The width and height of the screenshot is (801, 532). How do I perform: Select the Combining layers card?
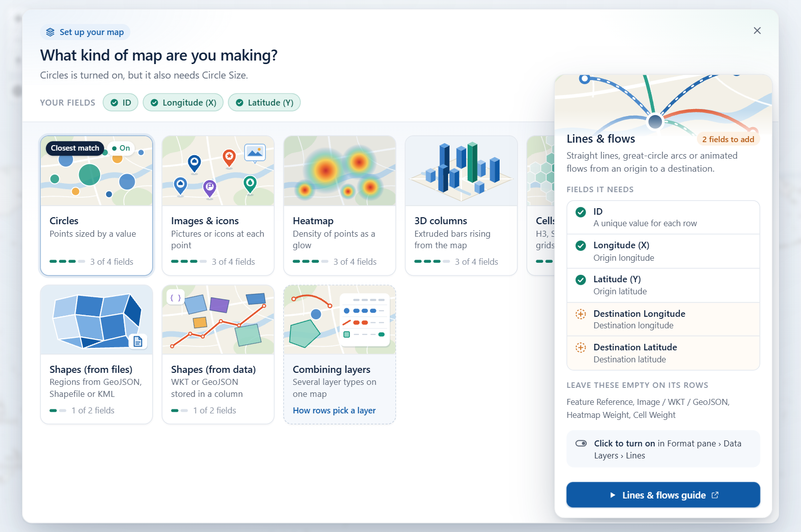click(340, 354)
